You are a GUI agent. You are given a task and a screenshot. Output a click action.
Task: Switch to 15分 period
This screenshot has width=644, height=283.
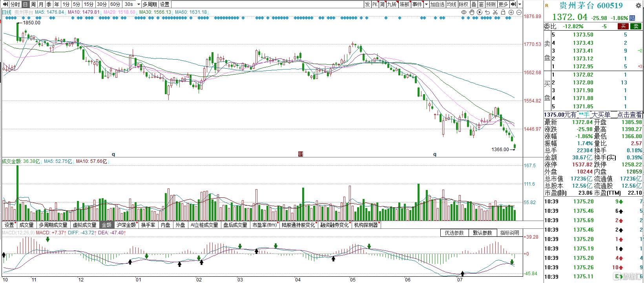pos(89,4)
